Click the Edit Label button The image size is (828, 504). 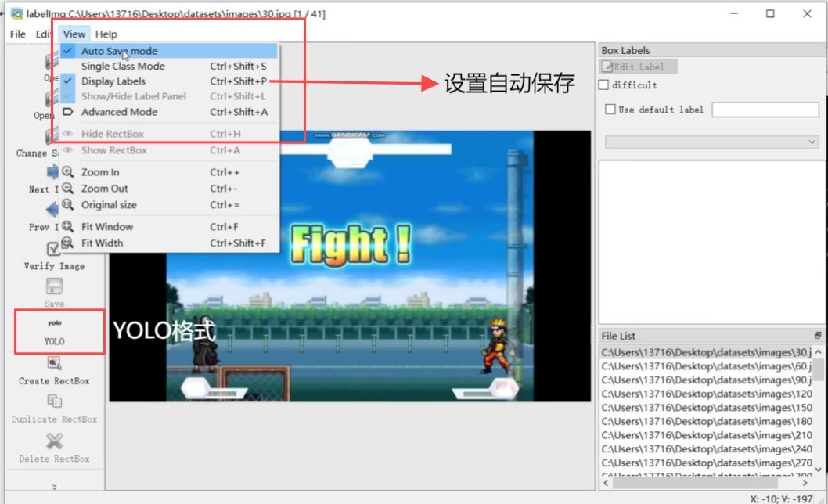pos(638,67)
